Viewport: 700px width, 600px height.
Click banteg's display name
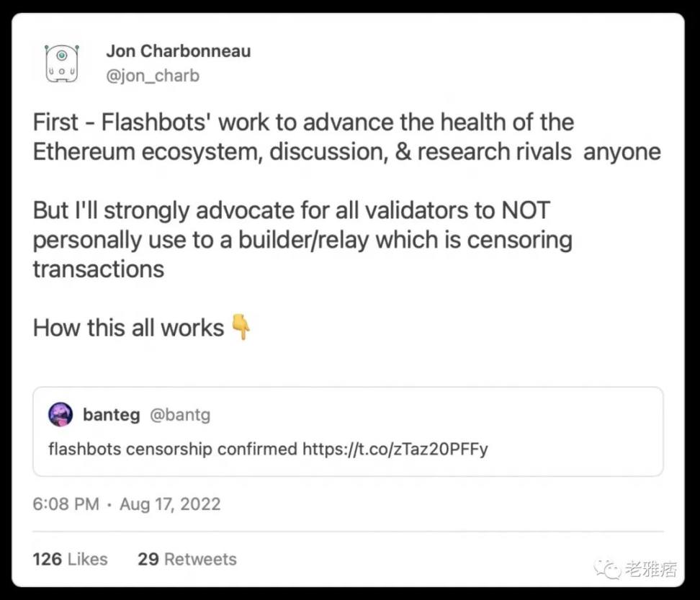point(112,415)
